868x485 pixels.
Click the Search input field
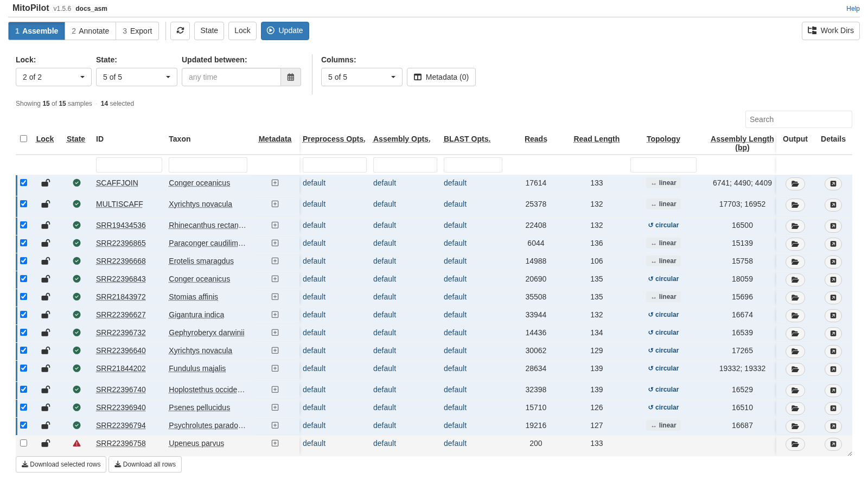[799, 119]
